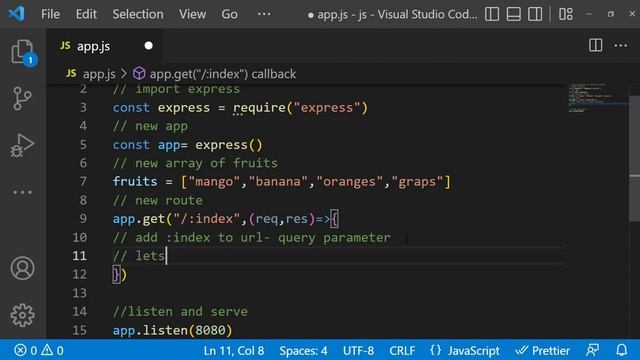Click the require("express") line
This screenshot has height=360, width=640.
coord(240,108)
